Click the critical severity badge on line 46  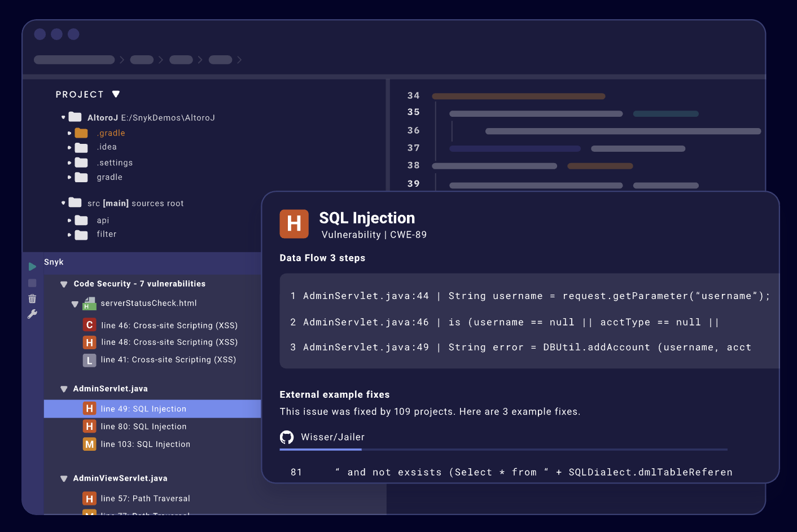[89, 325]
